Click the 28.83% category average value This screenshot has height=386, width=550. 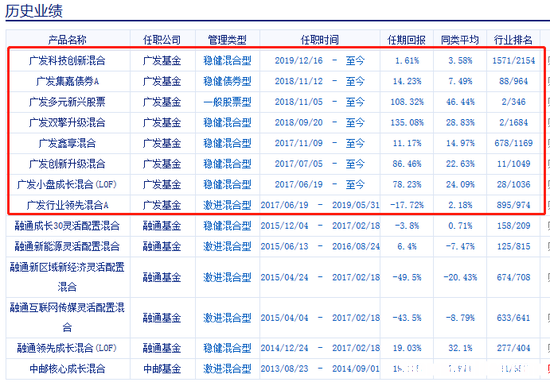point(460,122)
